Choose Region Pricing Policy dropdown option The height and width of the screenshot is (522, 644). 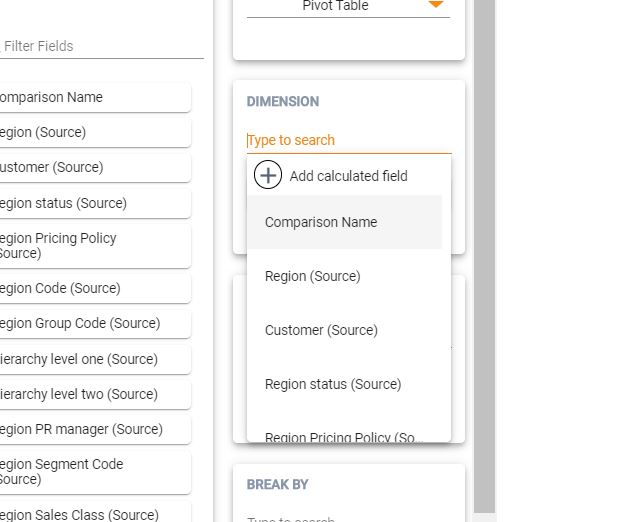tap(343, 436)
